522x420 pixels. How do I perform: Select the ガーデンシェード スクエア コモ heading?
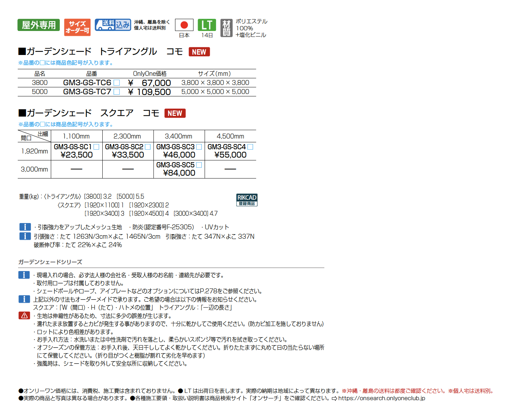tap(89, 113)
